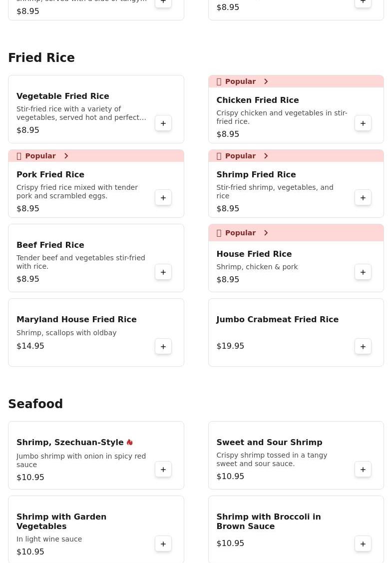Image resolution: width=392 pixels, height=563 pixels.
Task: Open the Maryland House Fried Rice title
Action: point(76,320)
